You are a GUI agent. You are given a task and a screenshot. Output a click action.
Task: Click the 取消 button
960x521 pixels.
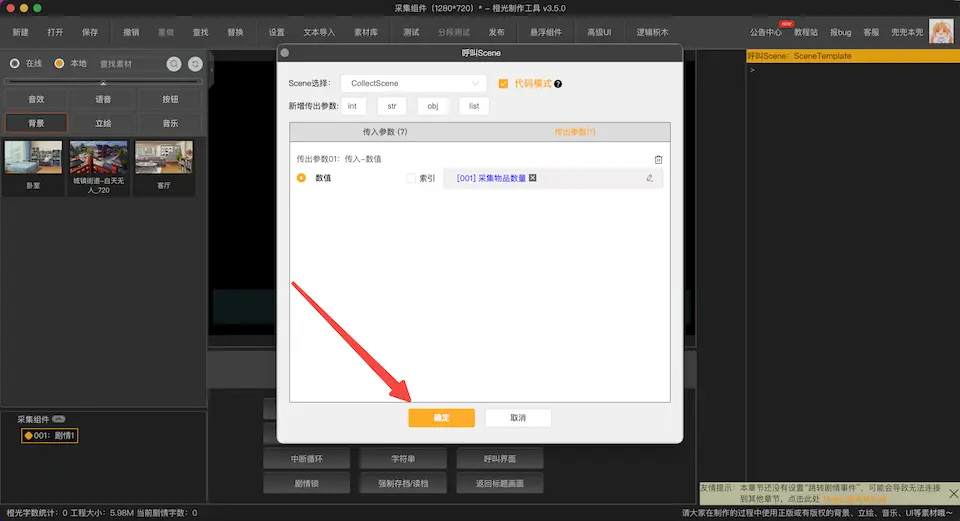click(518, 417)
